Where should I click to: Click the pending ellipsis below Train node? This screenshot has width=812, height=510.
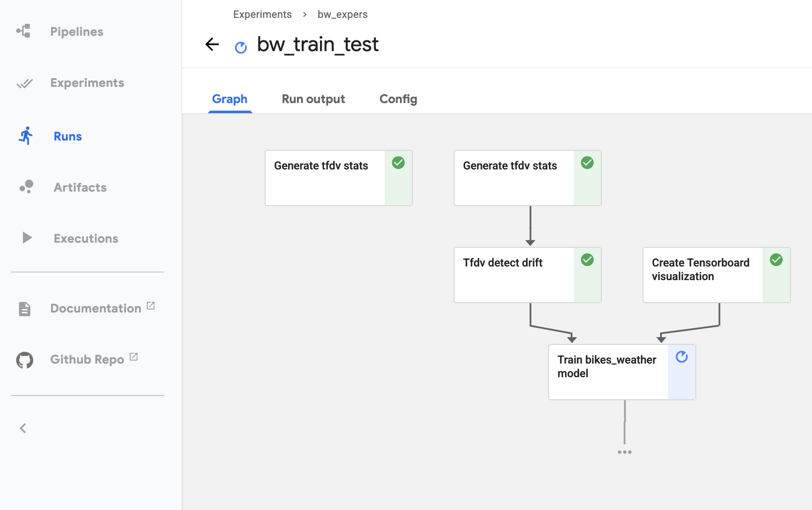(x=624, y=452)
